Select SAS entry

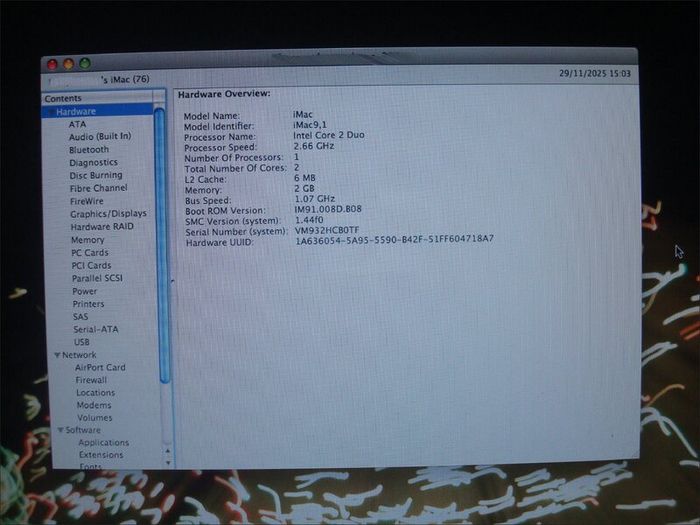coord(80,317)
